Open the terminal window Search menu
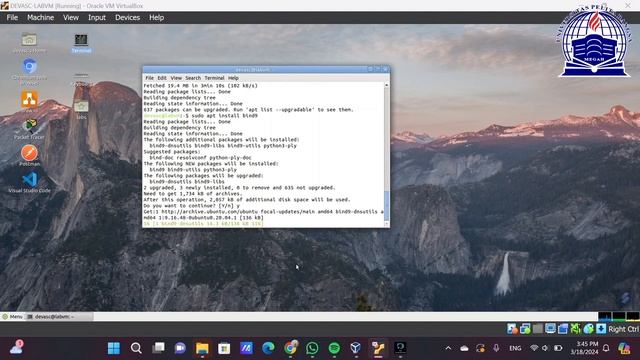640x360 pixels. 193,78
